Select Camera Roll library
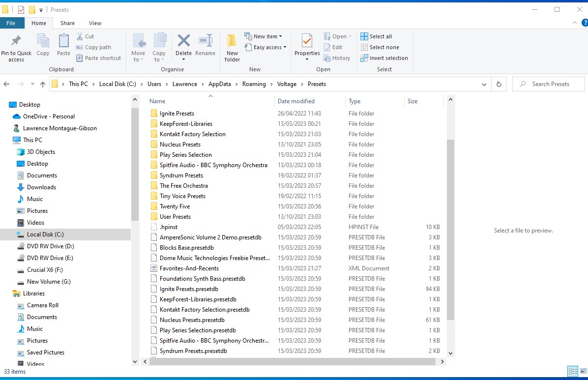This screenshot has width=588, height=380. pos(43,305)
